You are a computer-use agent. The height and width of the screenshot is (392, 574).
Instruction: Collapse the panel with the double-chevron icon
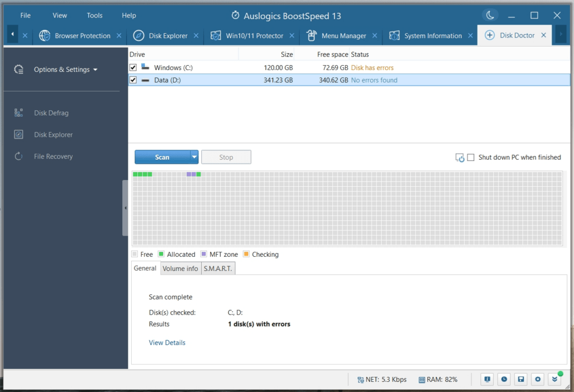point(554,379)
